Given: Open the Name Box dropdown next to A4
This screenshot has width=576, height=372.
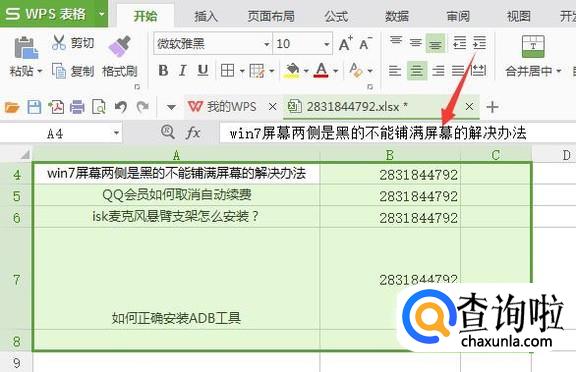Looking at the screenshot, I should click(116, 133).
